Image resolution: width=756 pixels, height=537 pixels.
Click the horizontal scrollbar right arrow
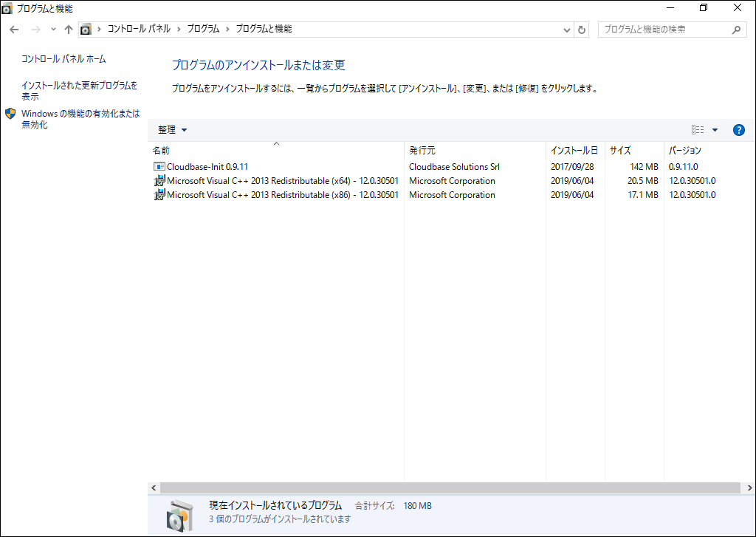[x=750, y=488]
